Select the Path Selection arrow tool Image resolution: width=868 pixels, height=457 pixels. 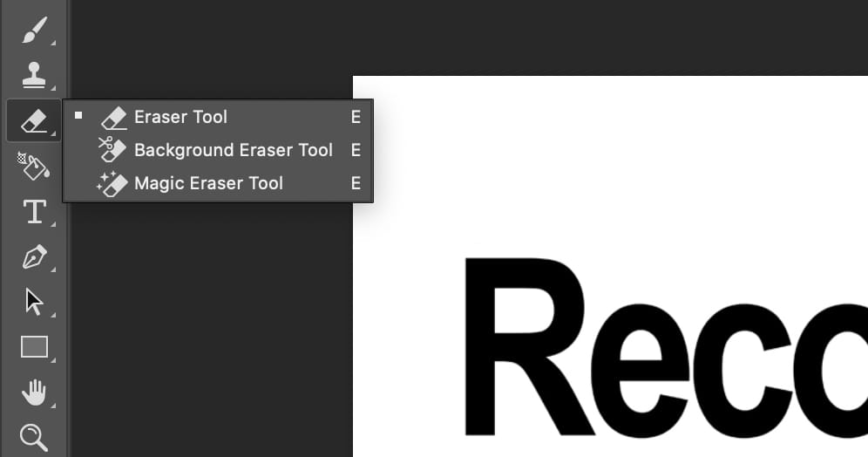[x=34, y=302]
